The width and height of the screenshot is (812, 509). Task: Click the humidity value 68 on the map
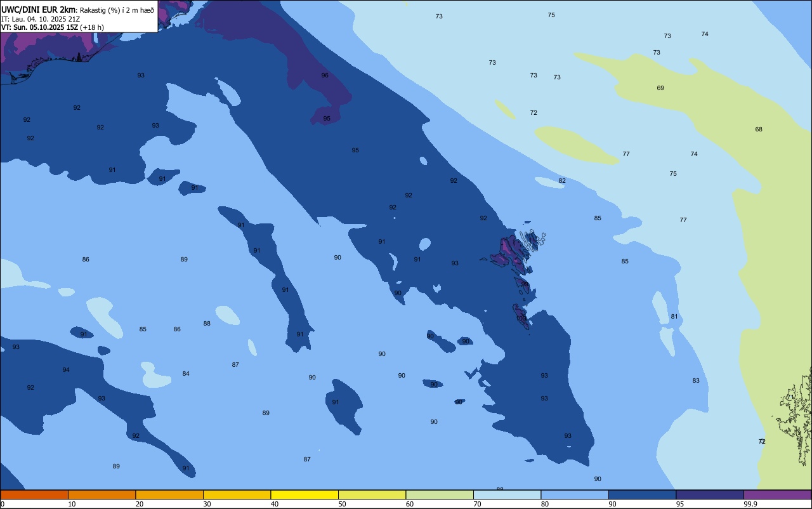click(759, 129)
